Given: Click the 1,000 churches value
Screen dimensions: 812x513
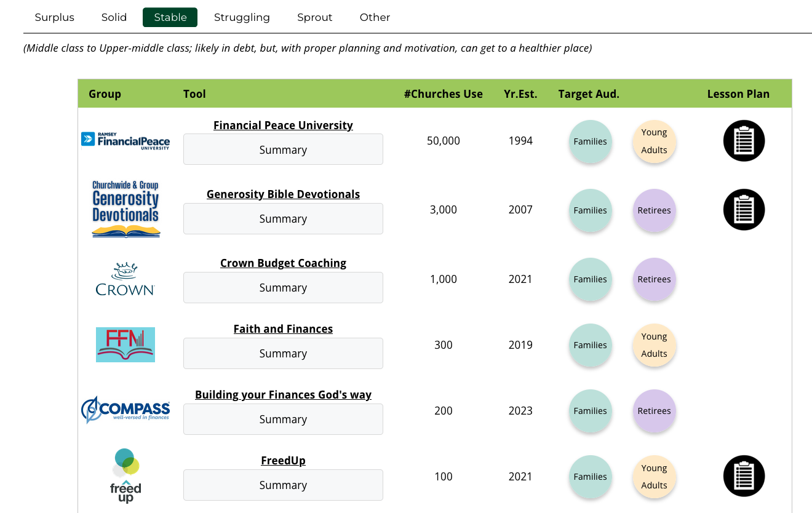Looking at the screenshot, I should pos(444,279).
